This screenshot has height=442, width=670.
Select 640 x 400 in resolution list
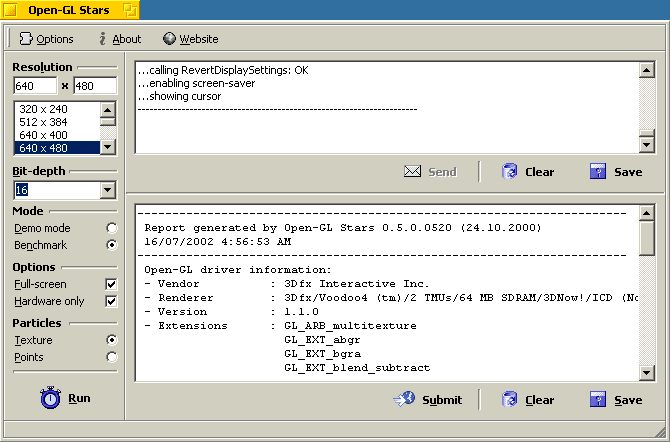(x=57, y=135)
